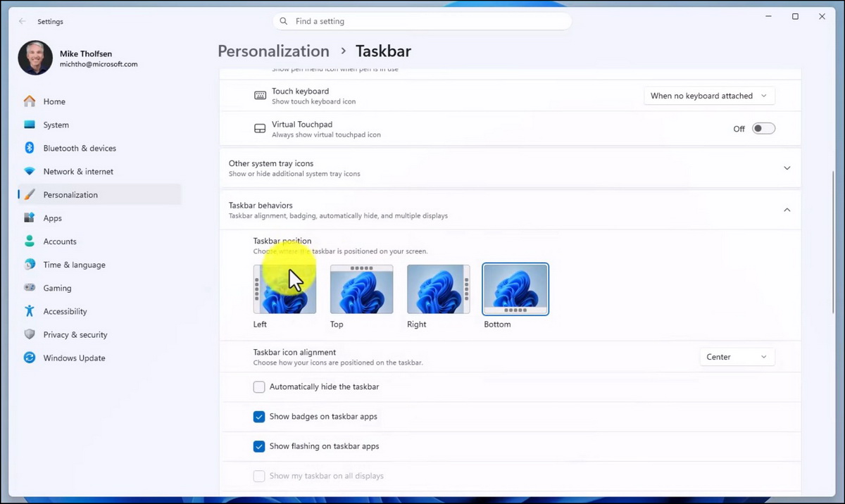Screen dimensions: 845x504
Task: Select Bottom taskbar position thumbnail
Action: point(515,289)
